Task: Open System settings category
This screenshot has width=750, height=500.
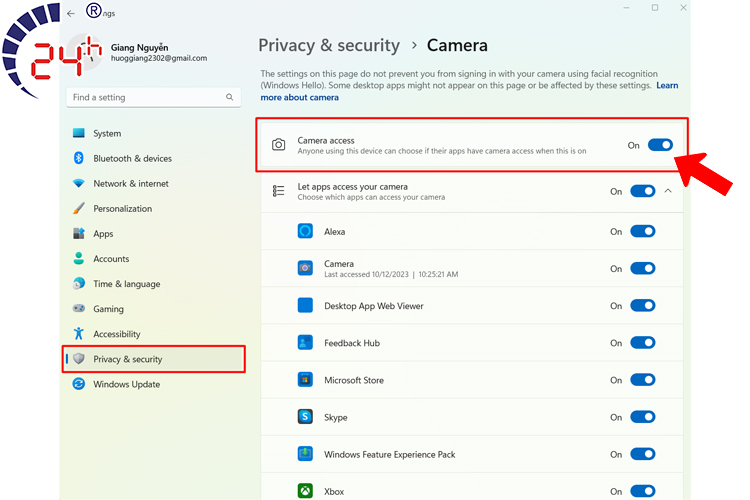Action: 107,133
